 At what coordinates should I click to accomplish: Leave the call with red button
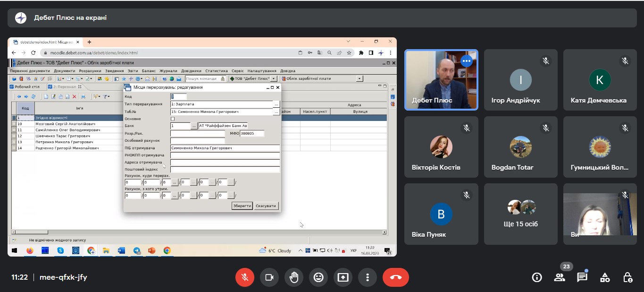[x=395, y=277]
